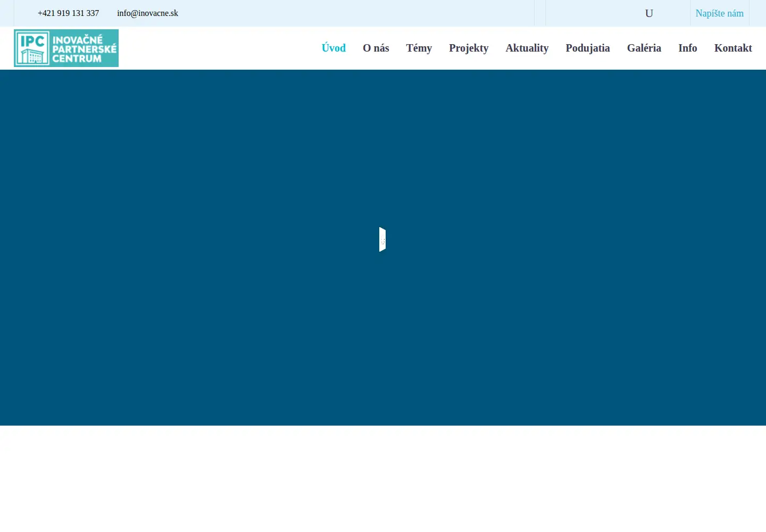Open the IPC Inovačné Partnerské Centrum logo

pos(66,48)
